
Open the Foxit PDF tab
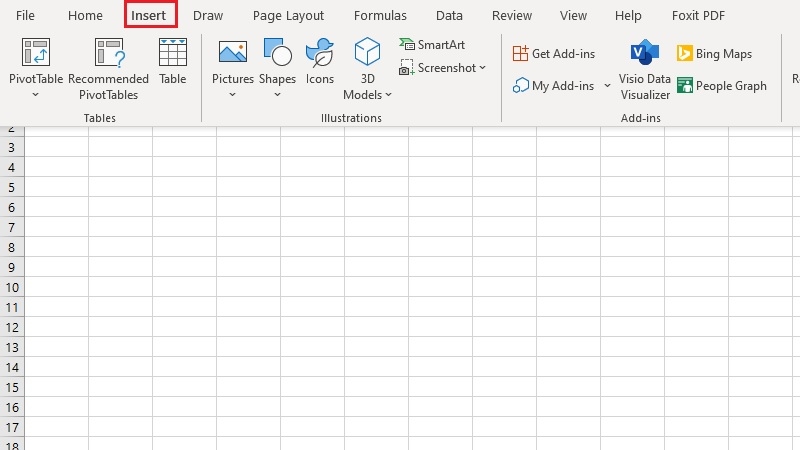pyautogui.click(x=698, y=15)
